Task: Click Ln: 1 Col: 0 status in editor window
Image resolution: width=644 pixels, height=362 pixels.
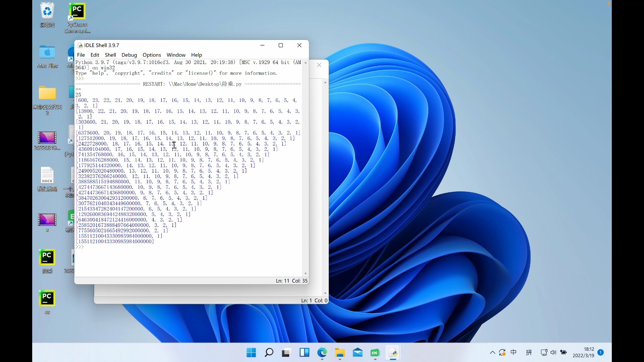Action: pos(314,301)
